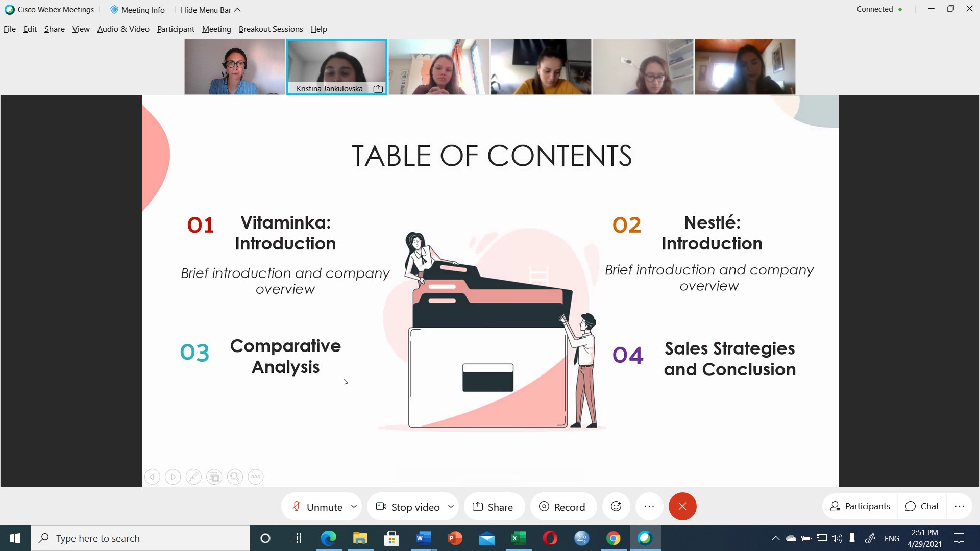The width and height of the screenshot is (980, 551).
Task: Open the Audio & Video menu
Action: [123, 29]
